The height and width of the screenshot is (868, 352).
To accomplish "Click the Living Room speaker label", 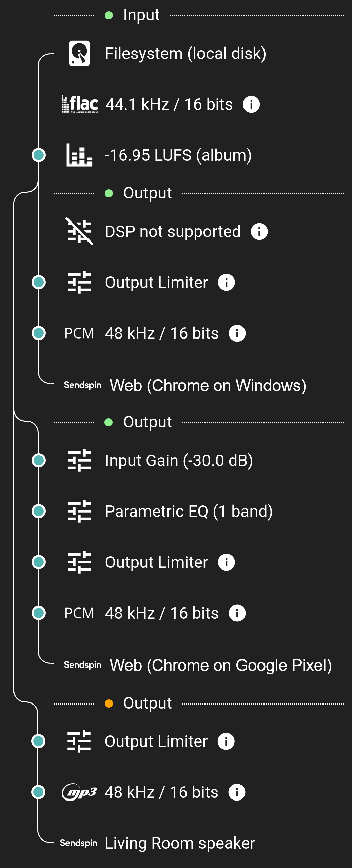I will tap(180, 843).
